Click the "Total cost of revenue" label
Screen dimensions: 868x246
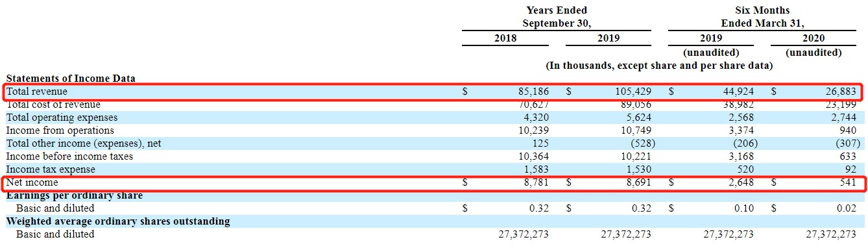point(53,105)
